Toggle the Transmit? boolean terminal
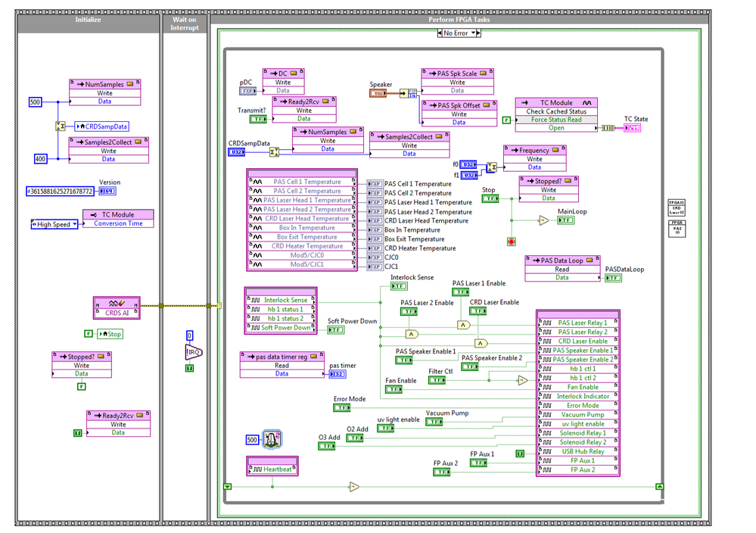Viewport: 756px width, 533px height. tap(258, 119)
